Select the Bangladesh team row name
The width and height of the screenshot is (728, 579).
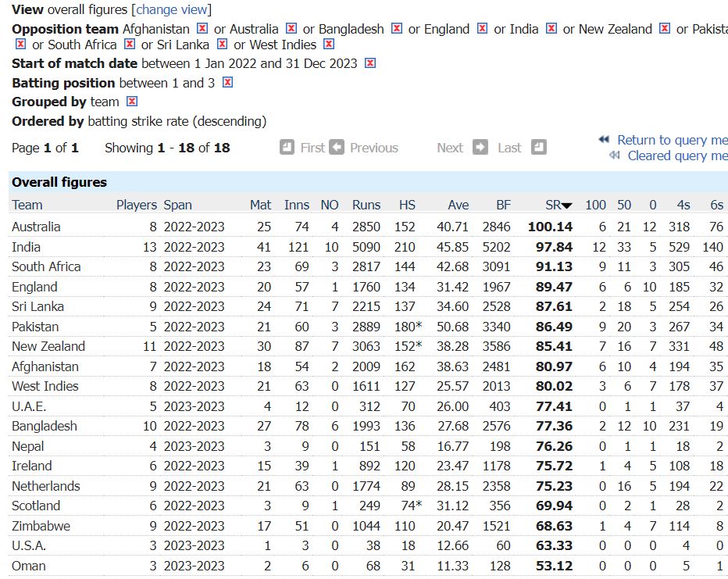(45, 426)
